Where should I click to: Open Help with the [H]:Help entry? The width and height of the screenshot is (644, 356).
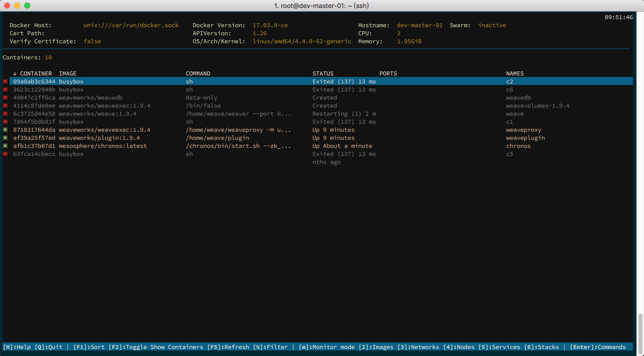pyautogui.click(x=17, y=347)
